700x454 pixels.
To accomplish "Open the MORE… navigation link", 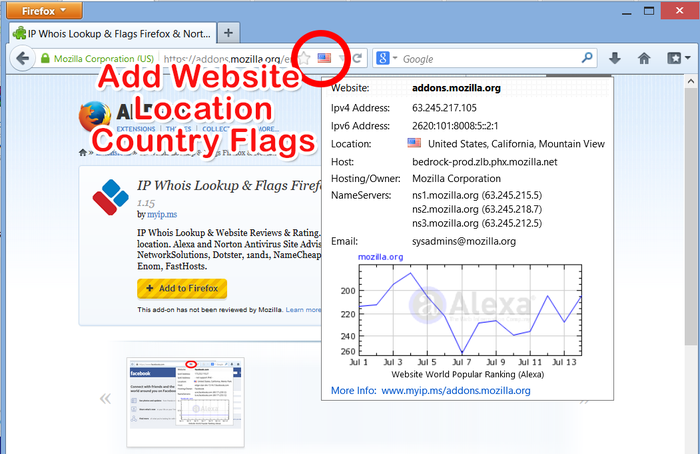I will click(267, 129).
